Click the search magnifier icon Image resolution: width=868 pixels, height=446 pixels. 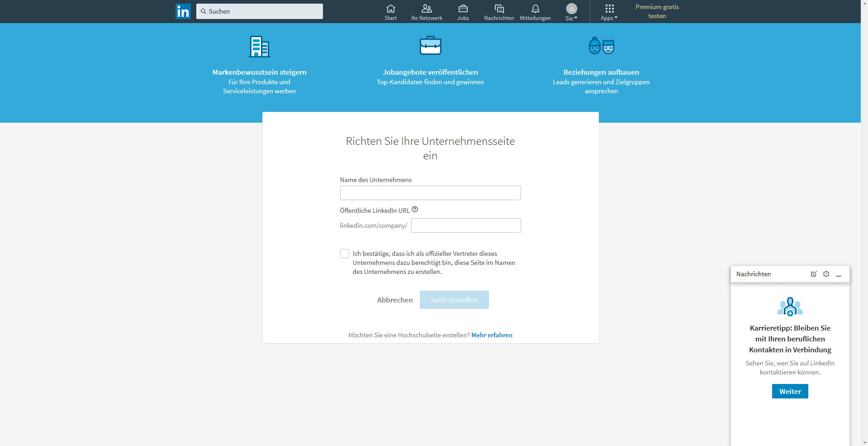[x=204, y=11]
